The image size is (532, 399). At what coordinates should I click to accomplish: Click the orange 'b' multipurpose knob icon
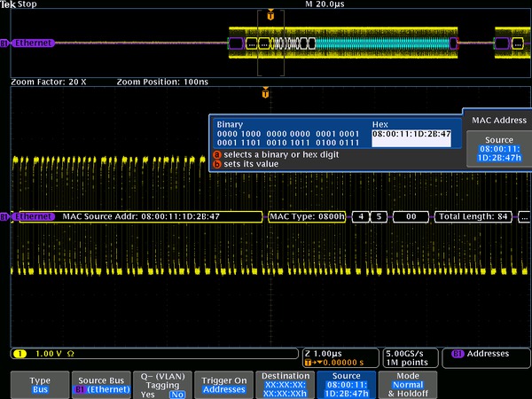coord(215,163)
